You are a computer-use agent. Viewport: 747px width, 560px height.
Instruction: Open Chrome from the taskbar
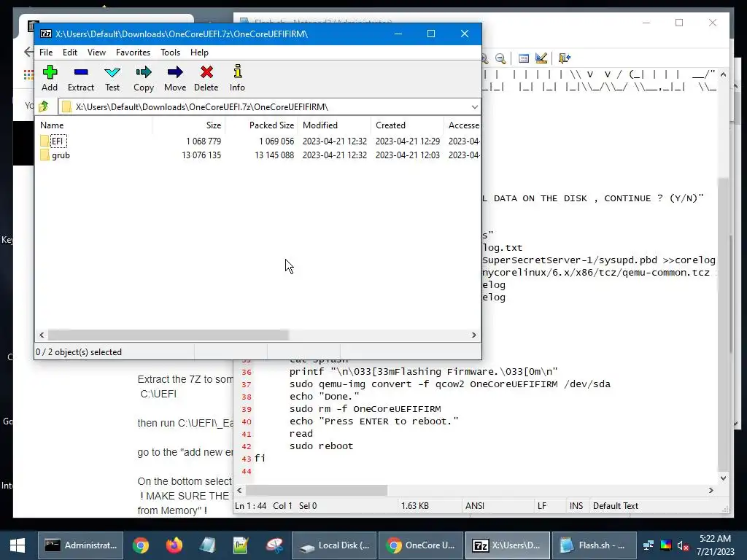click(x=141, y=545)
